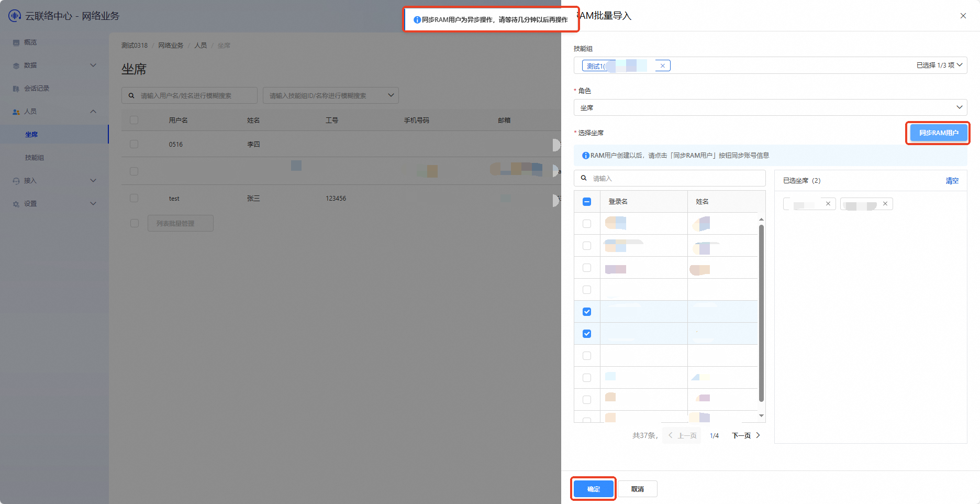Screen dimensions: 980x504
Task: Click the 人员 people icon in sidebar
Action: tap(16, 112)
